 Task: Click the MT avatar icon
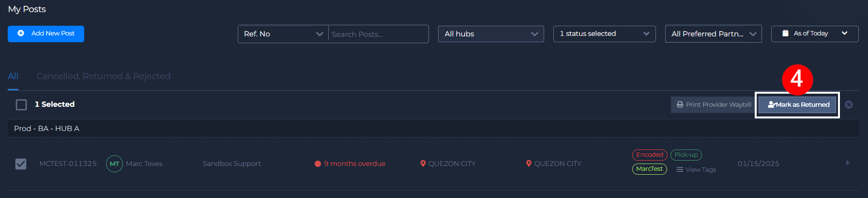(114, 164)
